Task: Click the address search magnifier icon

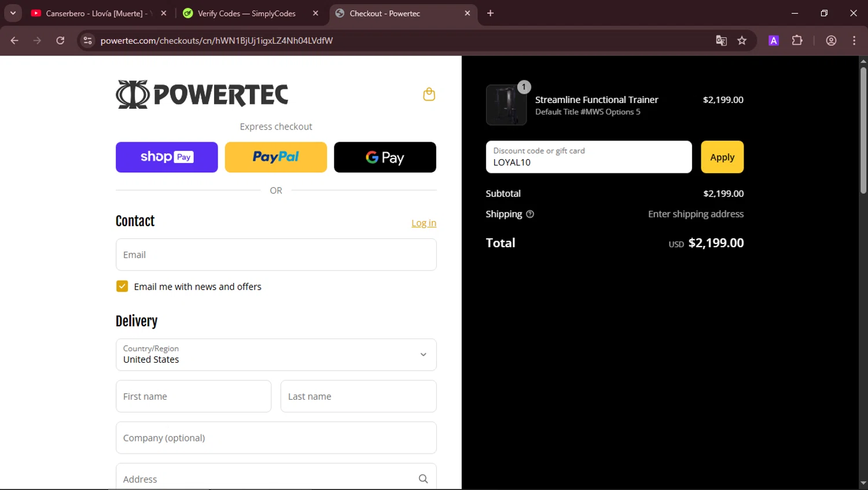Action: pos(423,479)
